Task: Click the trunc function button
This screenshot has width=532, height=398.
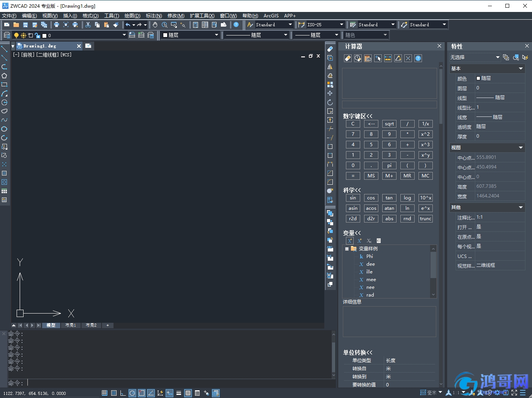Action: click(425, 219)
